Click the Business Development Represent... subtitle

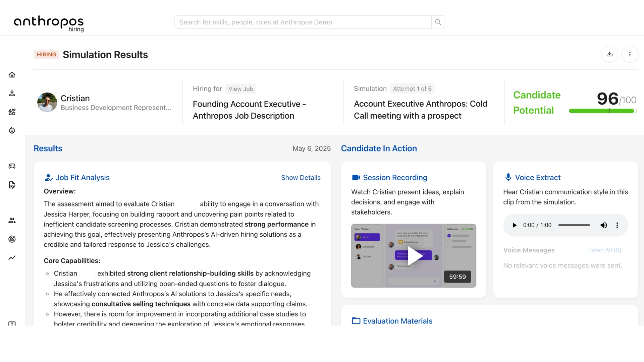click(116, 108)
